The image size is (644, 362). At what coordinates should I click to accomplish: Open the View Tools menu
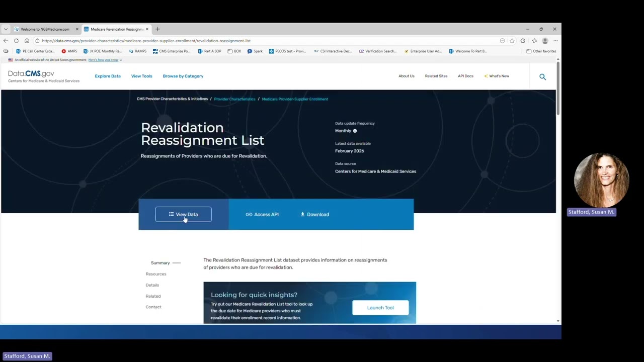(141, 76)
